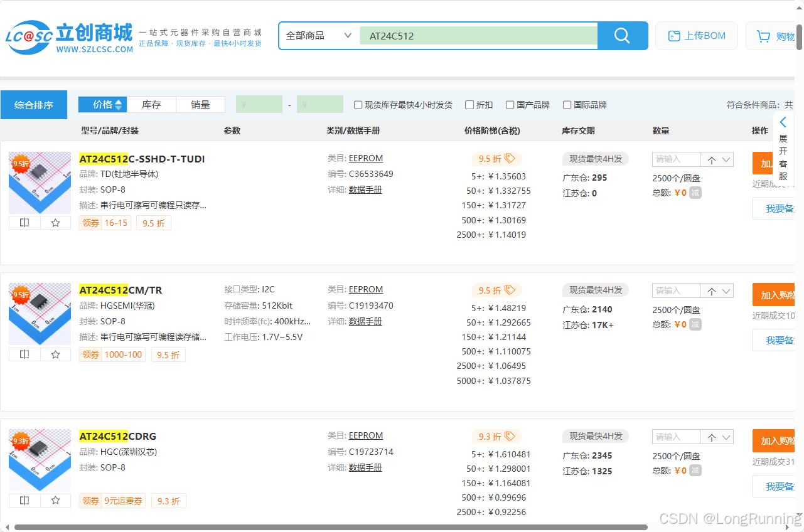Click the vertical page scrollbar
Image resolution: width=804 pixels, height=532 pixels.
pyautogui.click(x=799, y=38)
